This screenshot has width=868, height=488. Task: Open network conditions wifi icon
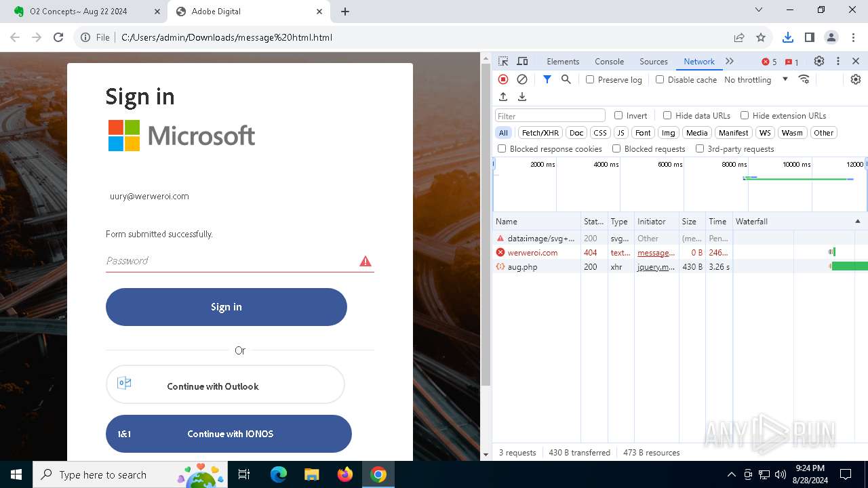point(804,79)
